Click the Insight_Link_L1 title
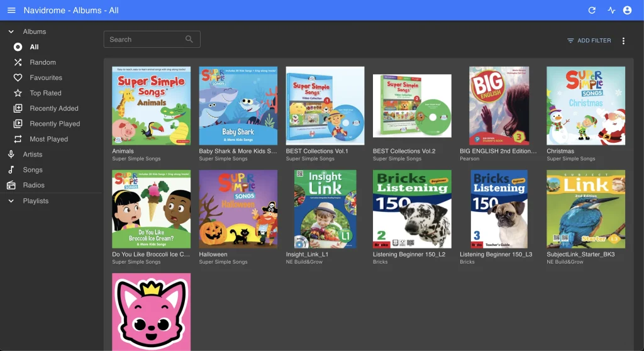 pyautogui.click(x=307, y=254)
